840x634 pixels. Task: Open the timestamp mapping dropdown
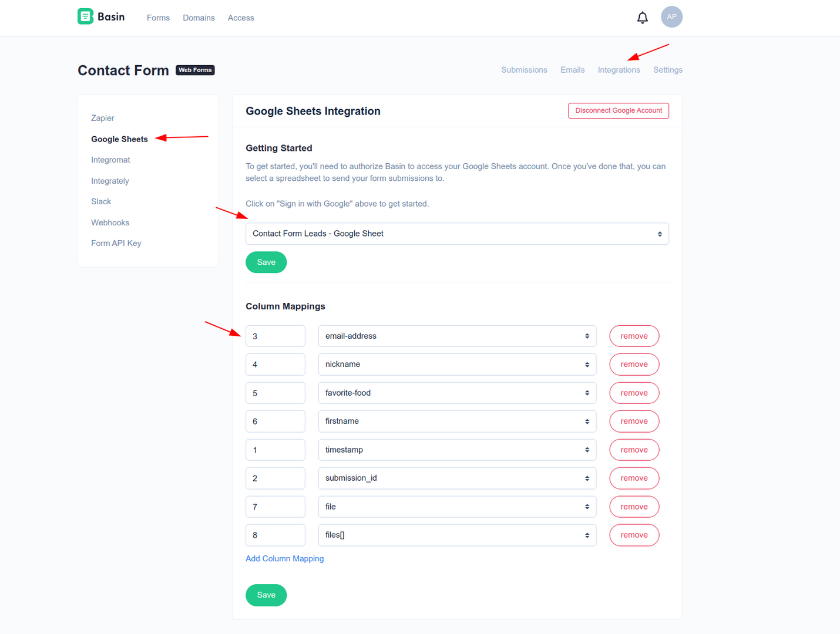[x=457, y=450]
